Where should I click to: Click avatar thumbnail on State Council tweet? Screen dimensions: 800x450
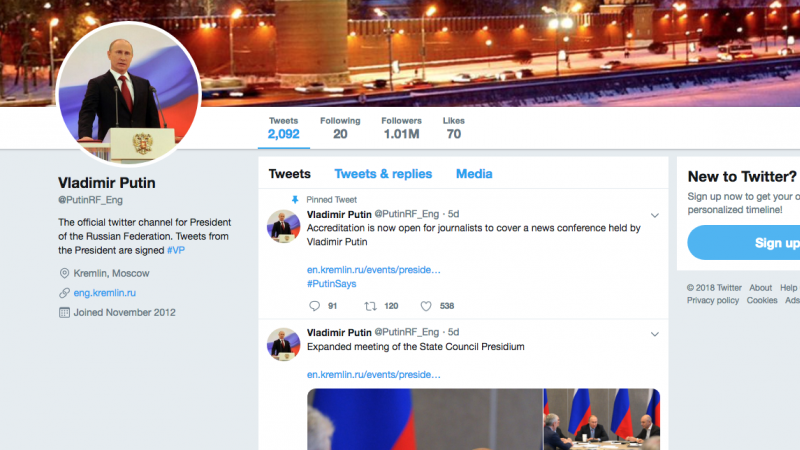[x=283, y=344]
